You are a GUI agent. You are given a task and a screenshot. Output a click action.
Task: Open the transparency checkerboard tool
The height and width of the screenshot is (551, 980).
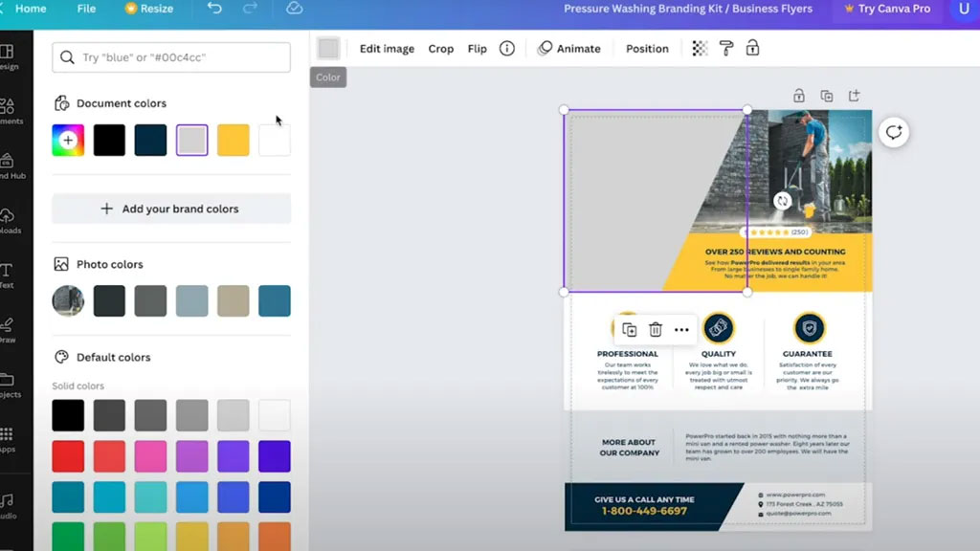click(x=700, y=49)
